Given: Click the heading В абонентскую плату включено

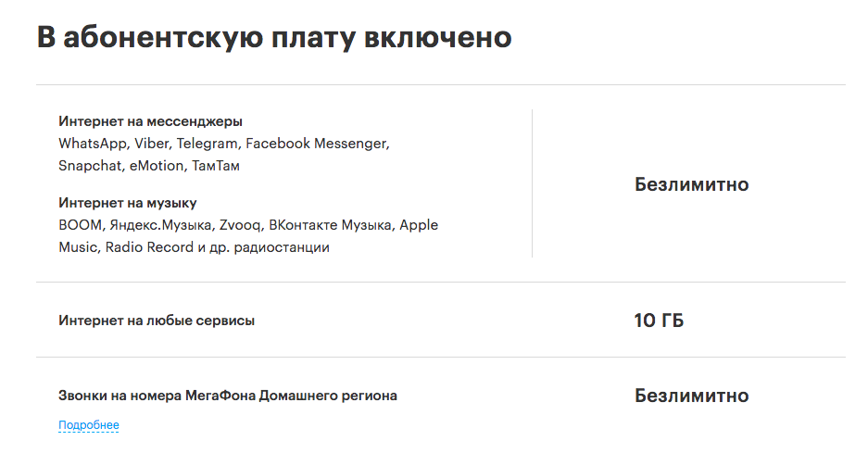Looking at the screenshot, I should (x=274, y=38).
